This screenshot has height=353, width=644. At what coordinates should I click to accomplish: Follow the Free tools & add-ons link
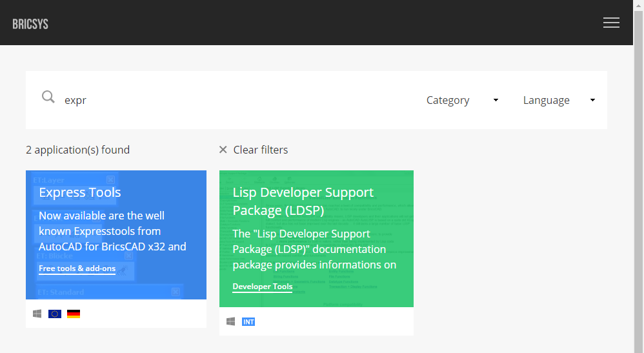(77, 268)
